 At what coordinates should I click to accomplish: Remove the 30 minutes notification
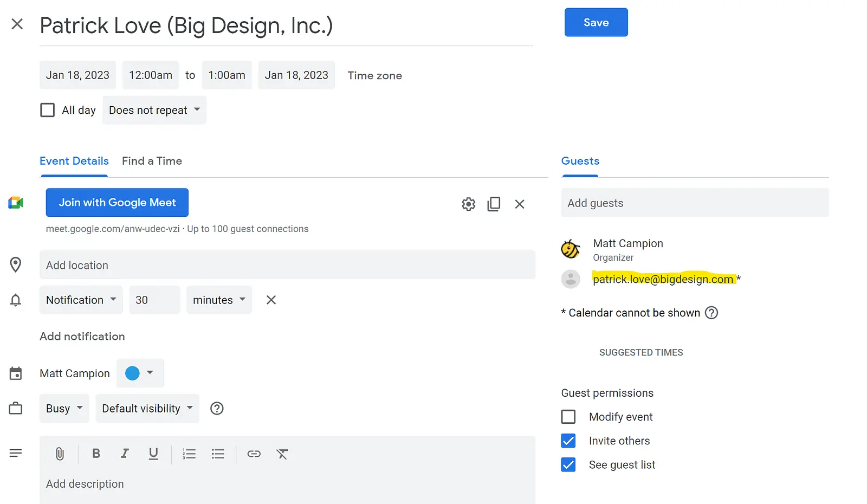coord(271,300)
